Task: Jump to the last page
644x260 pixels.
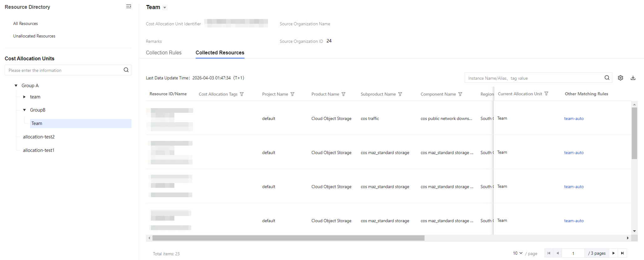Action: click(x=622, y=253)
